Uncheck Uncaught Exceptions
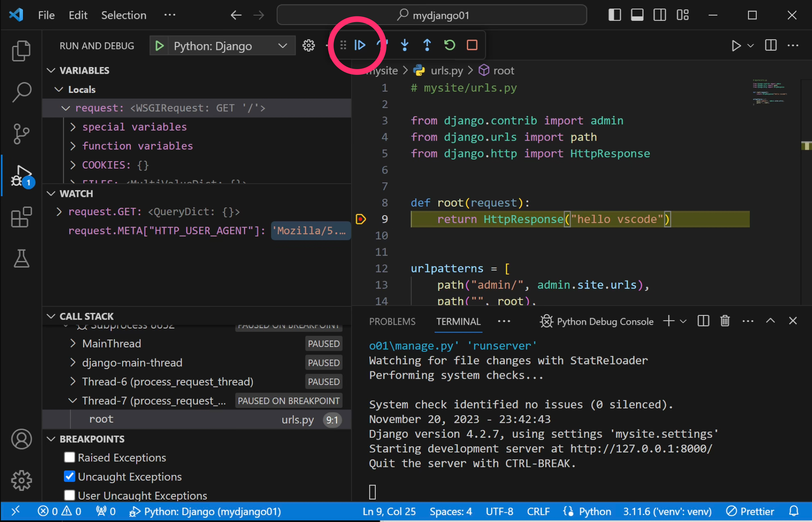 pos(69,476)
